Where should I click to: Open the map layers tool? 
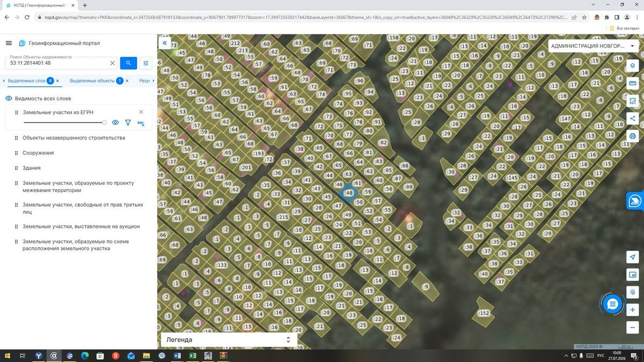pos(633,65)
